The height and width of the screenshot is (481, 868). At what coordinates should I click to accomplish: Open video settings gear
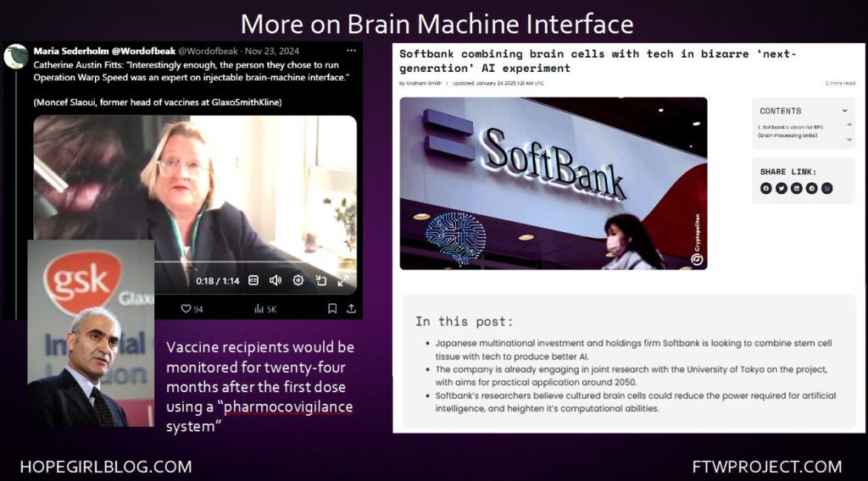pyautogui.click(x=298, y=280)
